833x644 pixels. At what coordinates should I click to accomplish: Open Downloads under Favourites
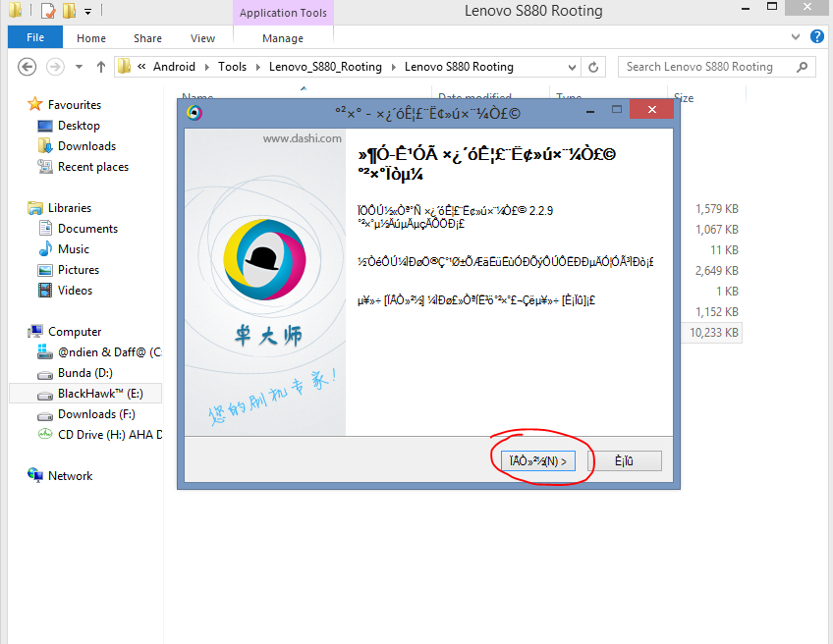(86, 146)
